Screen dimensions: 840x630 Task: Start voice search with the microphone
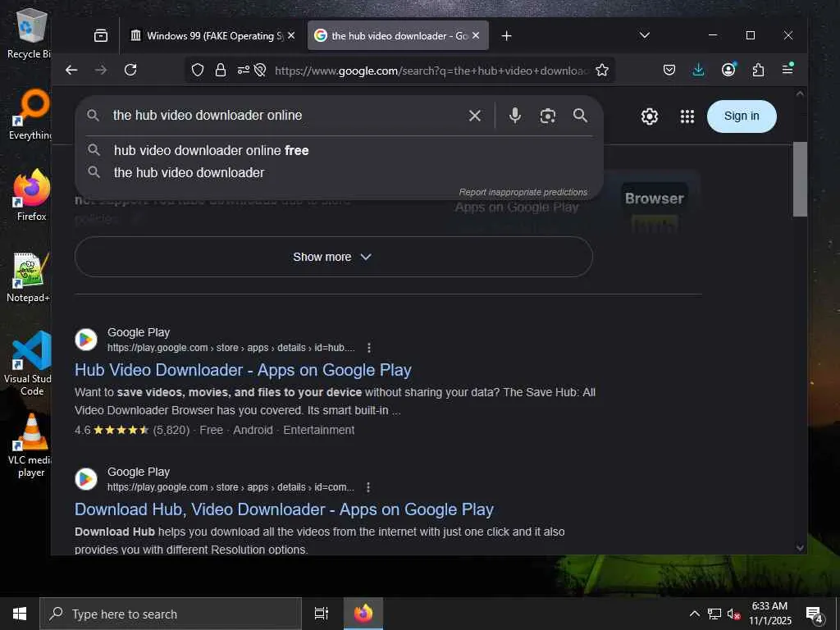point(515,116)
